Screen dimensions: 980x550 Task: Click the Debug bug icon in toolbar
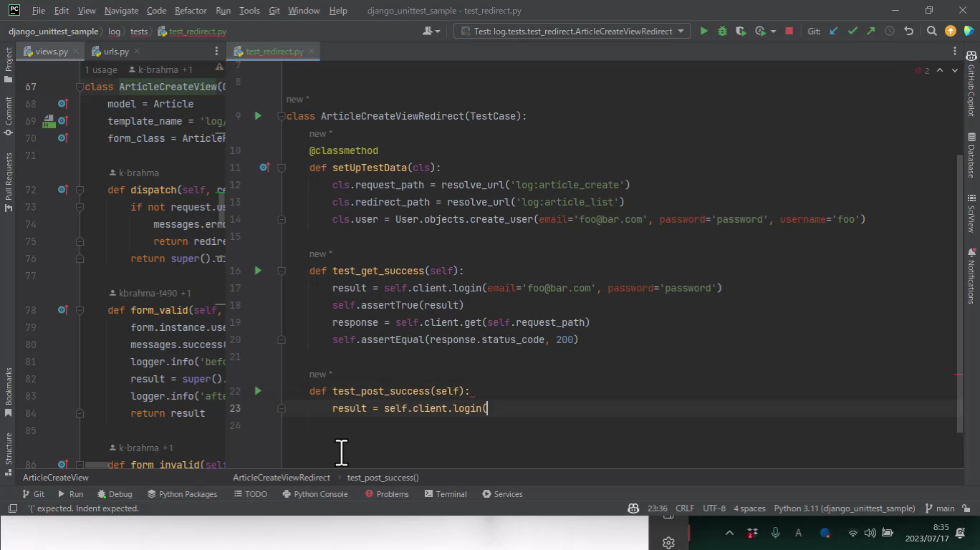coord(722,31)
